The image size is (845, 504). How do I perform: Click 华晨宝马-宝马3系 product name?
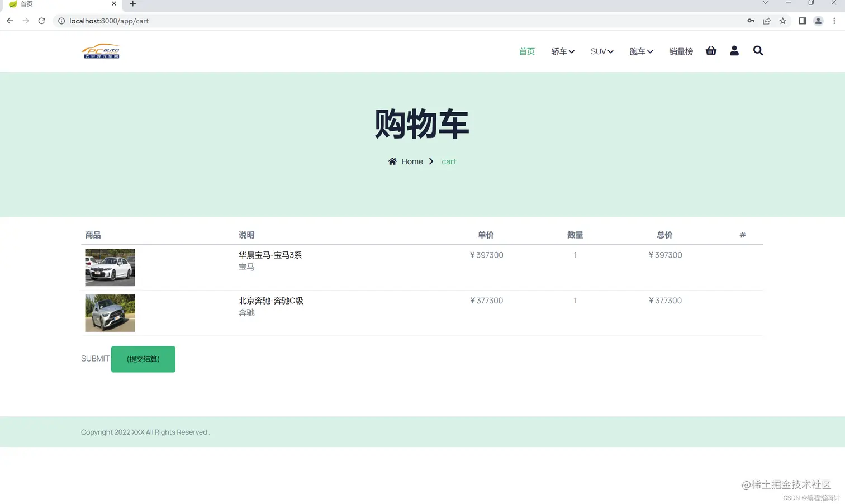[270, 255]
